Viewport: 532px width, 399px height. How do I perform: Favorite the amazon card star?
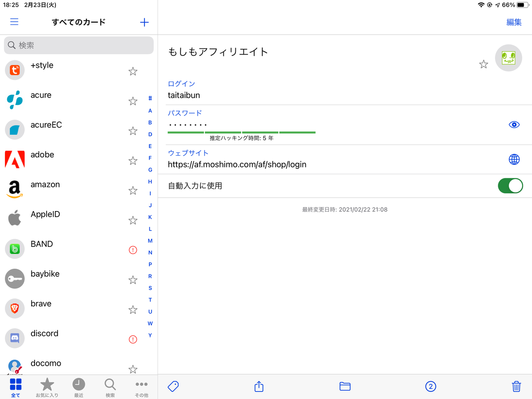133,191
